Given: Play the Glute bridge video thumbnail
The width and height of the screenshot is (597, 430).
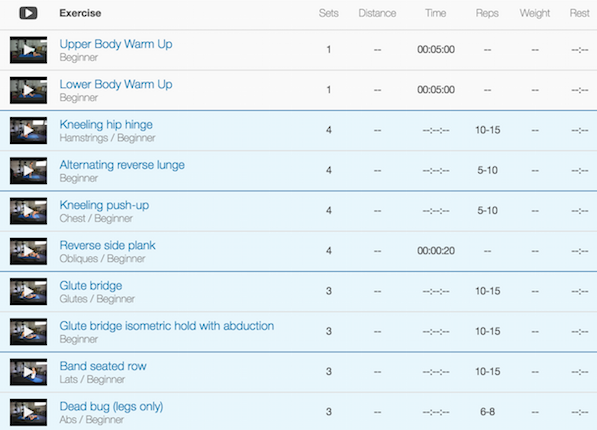Looking at the screenshot, I should [x=29, y=292].
